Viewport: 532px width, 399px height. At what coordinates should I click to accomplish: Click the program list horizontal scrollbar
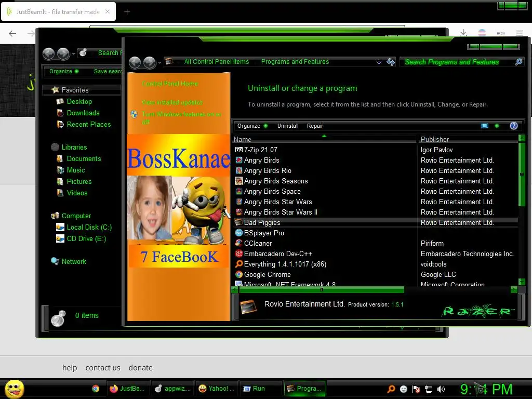(x=321, y=290)
